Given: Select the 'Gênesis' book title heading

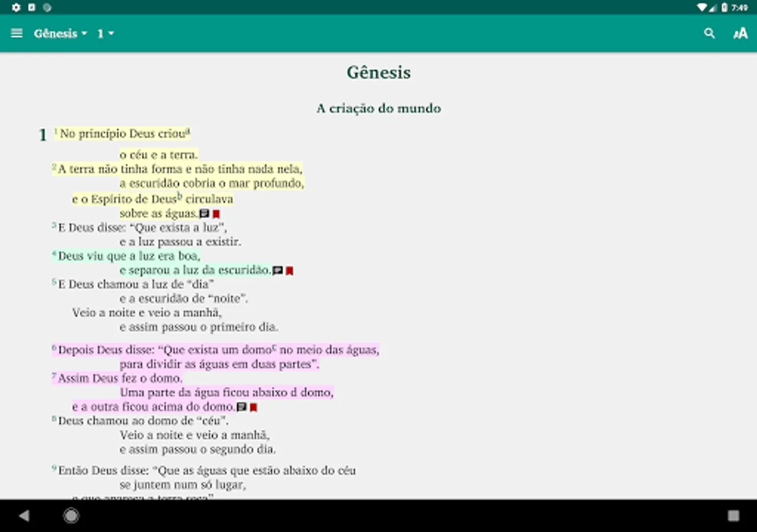Looking at the screenshot, I should (x=378, y=73).
